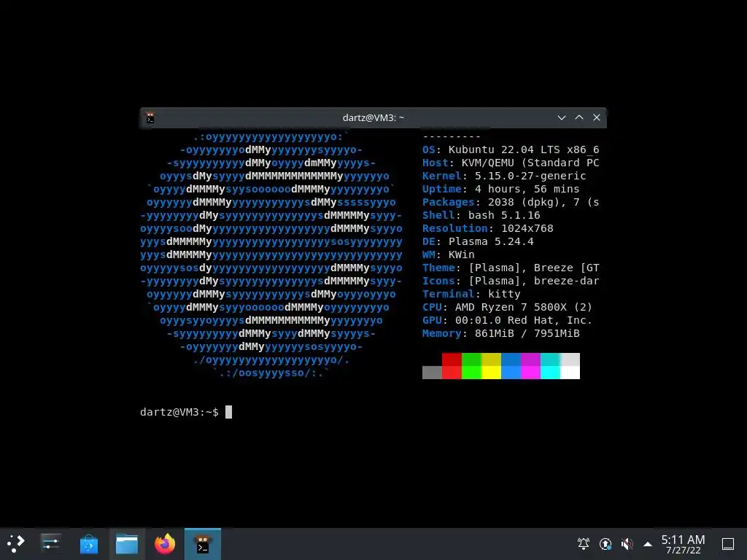Click the Theme Breeze line
The width and height of the screenshot is (747, 560).
click(511, 268)
